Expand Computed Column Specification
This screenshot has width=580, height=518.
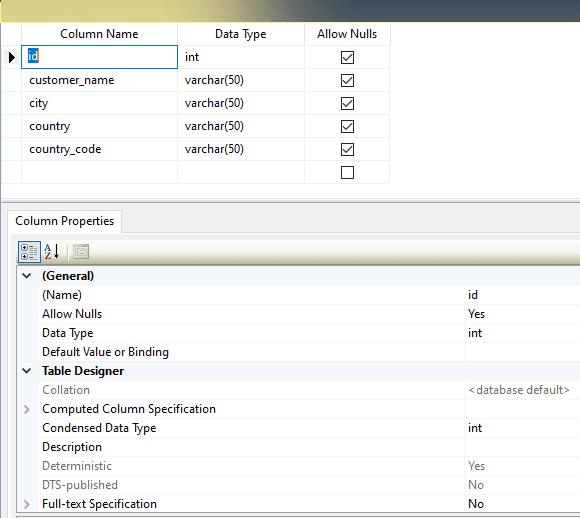point(27,409)
